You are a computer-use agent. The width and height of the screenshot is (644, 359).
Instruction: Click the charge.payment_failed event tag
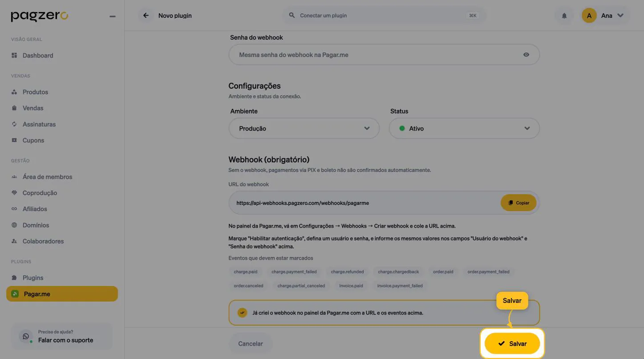point(294,272)
